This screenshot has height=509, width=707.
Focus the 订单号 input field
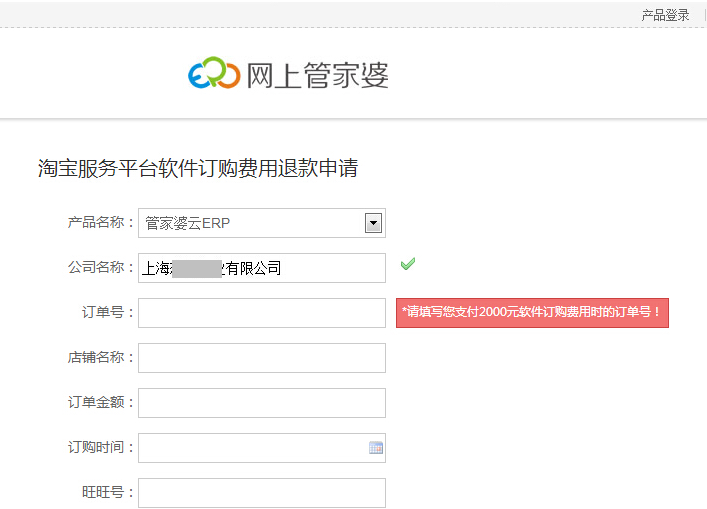click(262, 312)
